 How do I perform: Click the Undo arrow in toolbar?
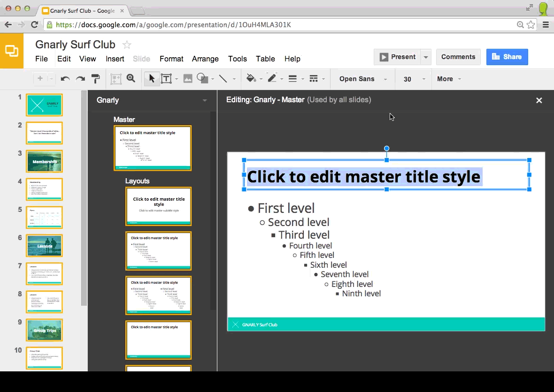[x=65, y=79]
